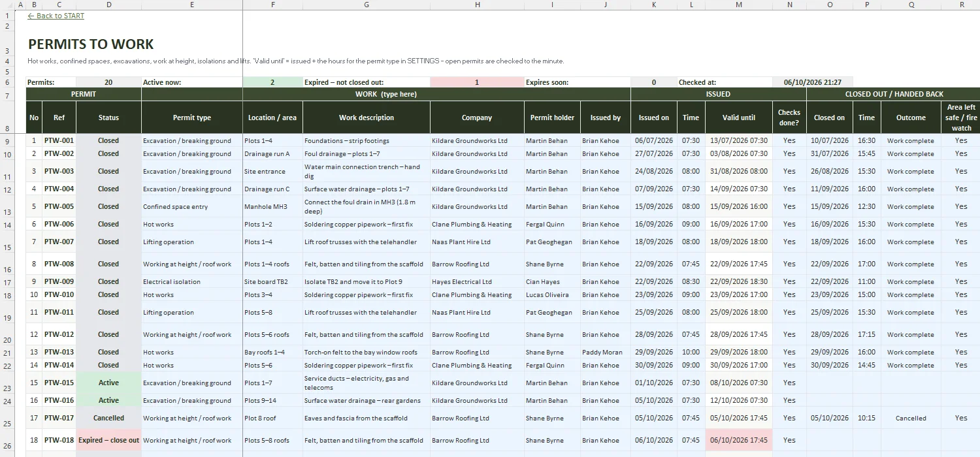980x457 pixels.
Task: Select permit holder Pat Geoghegan in PTW-011 row
Action: pyautogui.click(x=552, y=312)
